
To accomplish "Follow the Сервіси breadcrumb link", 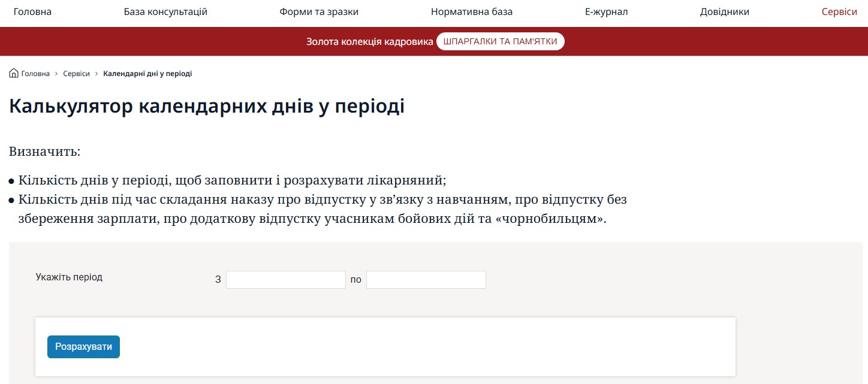I will pos(76,74).
